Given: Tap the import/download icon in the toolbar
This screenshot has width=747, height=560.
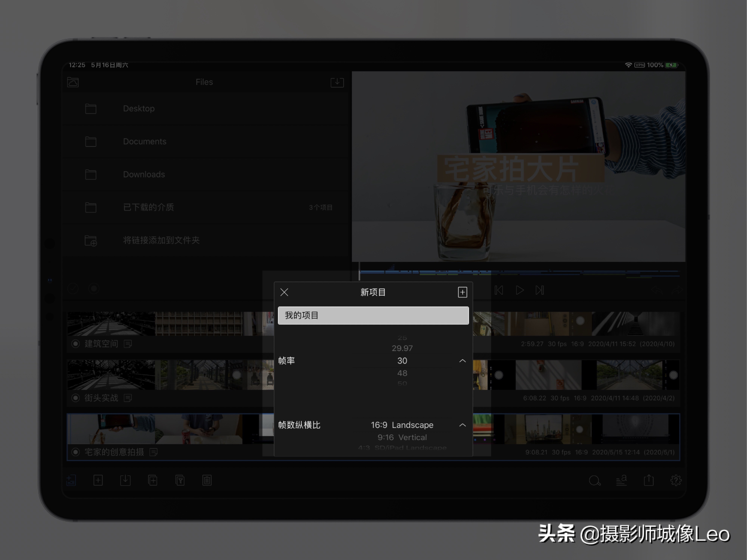Looking at the screenshot, I should (x=125, y=480).
